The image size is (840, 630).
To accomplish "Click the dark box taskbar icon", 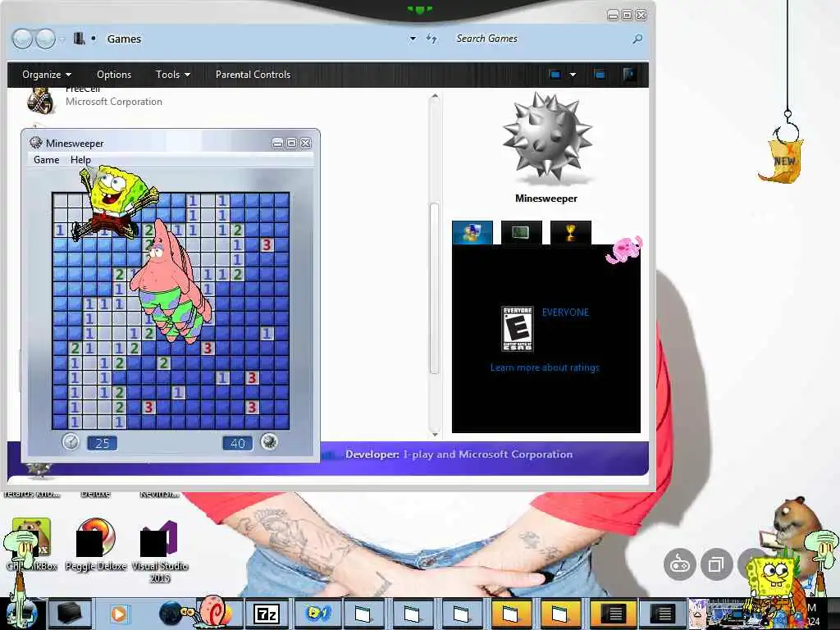I will [70, 614].
